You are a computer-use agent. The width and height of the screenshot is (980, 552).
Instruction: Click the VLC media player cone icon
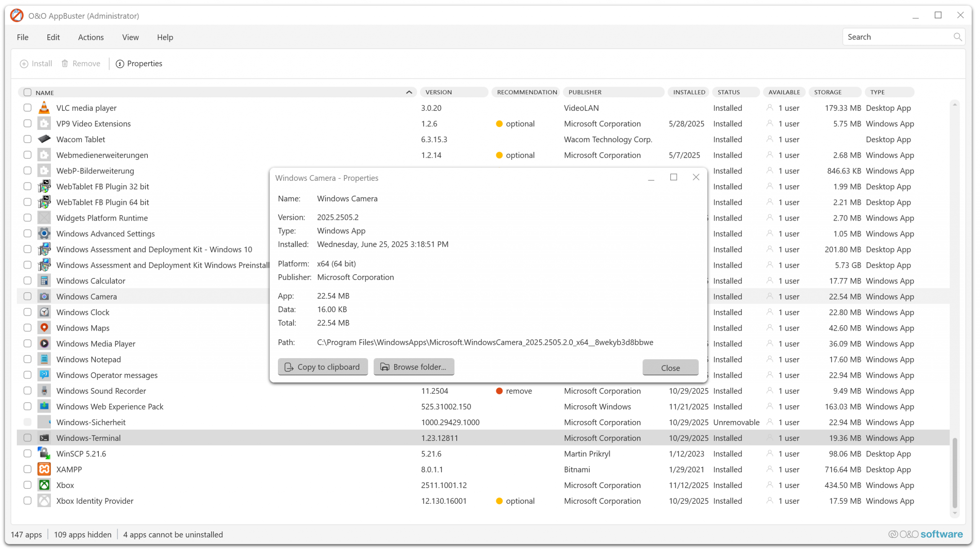pyautogui.click(x=44, y=108)
